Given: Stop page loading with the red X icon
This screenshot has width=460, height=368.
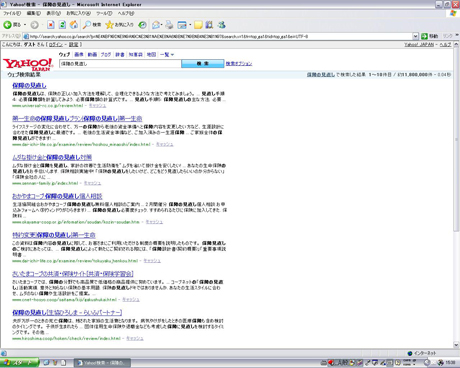Looking at the screenshot, I should pos(51,25).
